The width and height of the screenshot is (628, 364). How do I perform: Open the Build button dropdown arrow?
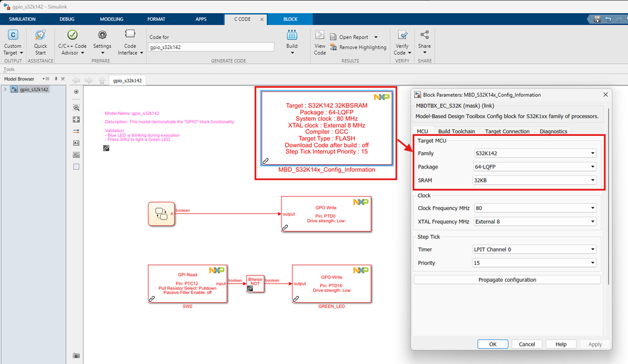pyautogui.click(x=292, y=53)
